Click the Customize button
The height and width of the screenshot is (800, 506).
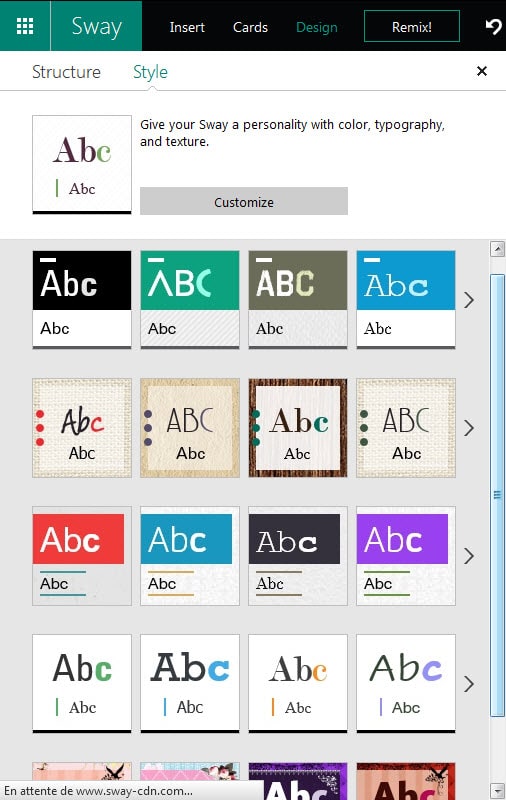244,202
